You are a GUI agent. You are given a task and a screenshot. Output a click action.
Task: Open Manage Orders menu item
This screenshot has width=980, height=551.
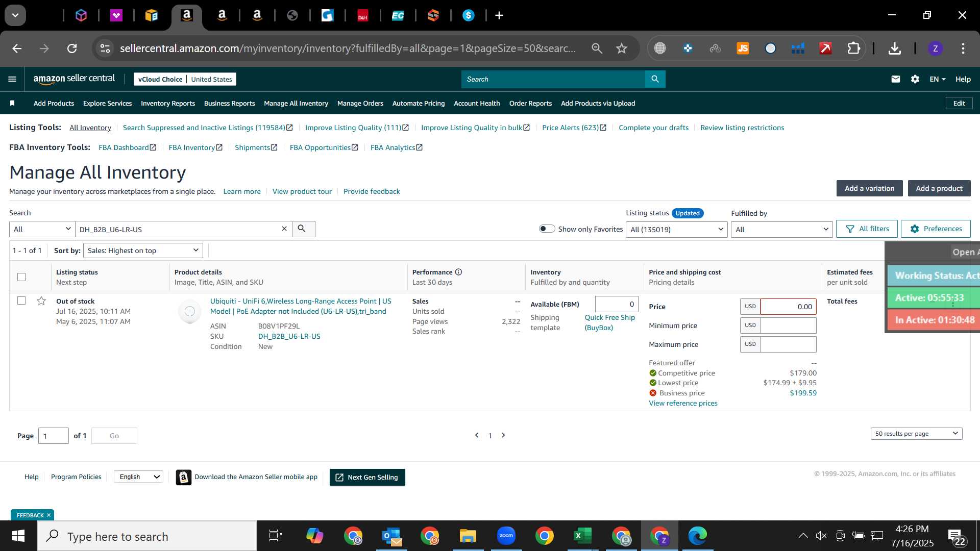[x=360, y=103]
